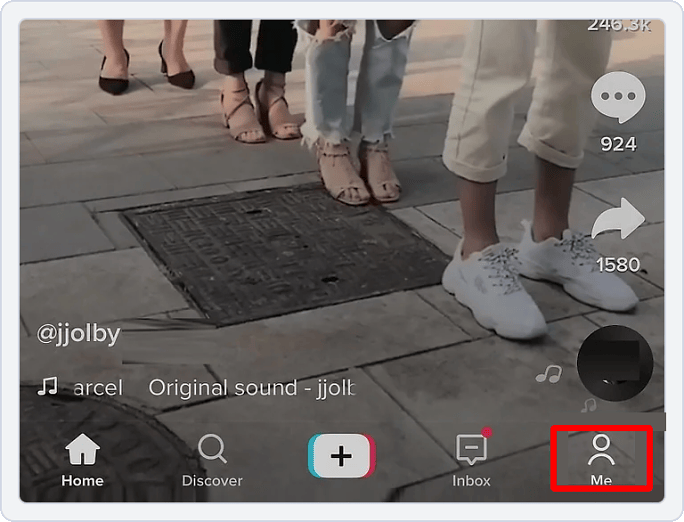This screenshot has width=684, height=522.
Task: Tap the plus button to create video
Action: pyautogui.click(x=342, y=456)
